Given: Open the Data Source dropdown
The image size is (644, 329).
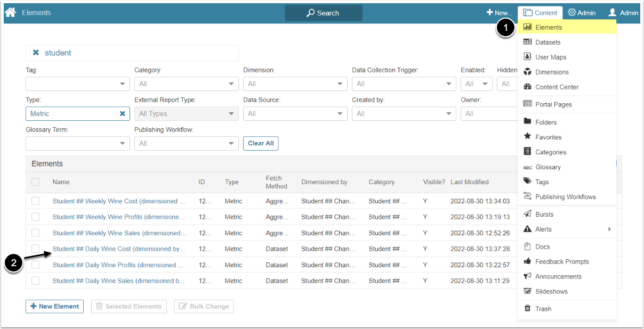Looking at the screenshot, I should [295, 113].
